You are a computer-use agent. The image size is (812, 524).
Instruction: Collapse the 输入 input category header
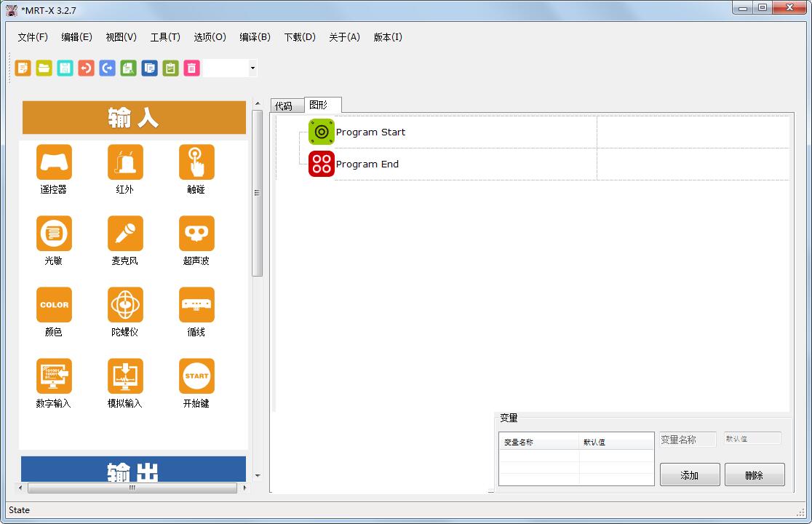(134, 118)
